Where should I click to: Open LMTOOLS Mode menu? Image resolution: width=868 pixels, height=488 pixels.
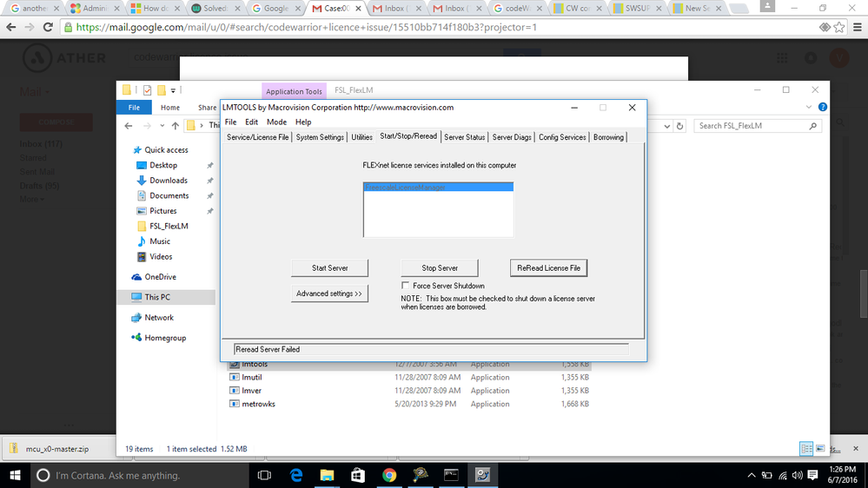pyautogui.click(x=276, y=122)
